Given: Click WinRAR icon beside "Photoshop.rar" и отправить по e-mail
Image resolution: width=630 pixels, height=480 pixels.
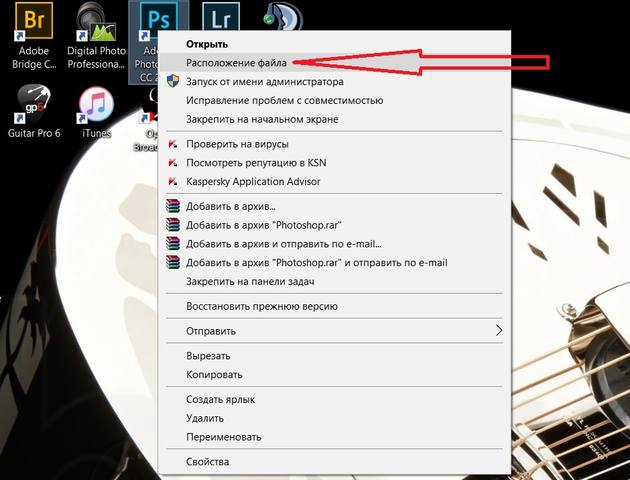Looking at the screenshot, I should pos(173,263).
